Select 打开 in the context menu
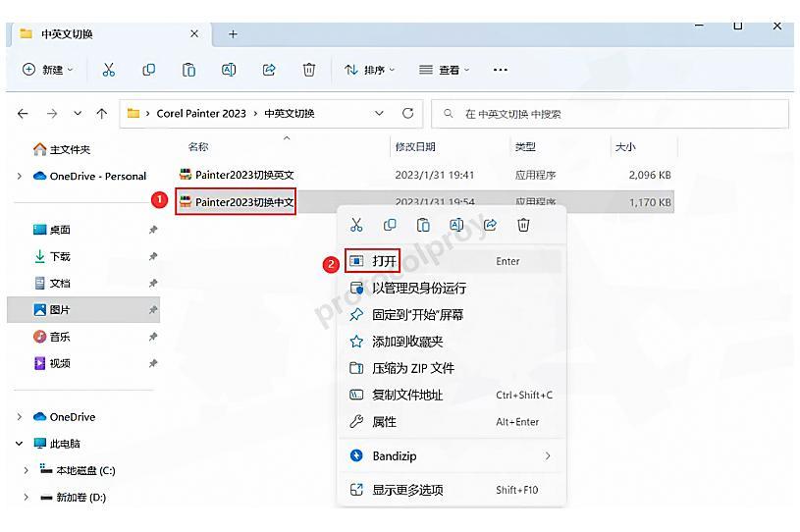 point(453,261)
